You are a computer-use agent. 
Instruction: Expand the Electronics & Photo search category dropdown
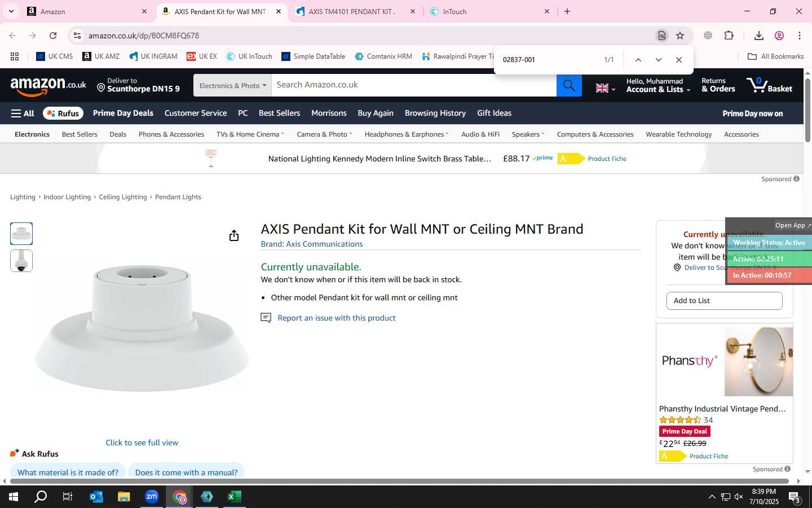coord(232,85)
